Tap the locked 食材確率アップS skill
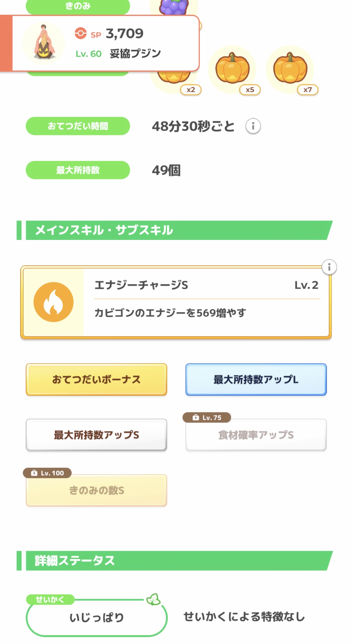 256,435
